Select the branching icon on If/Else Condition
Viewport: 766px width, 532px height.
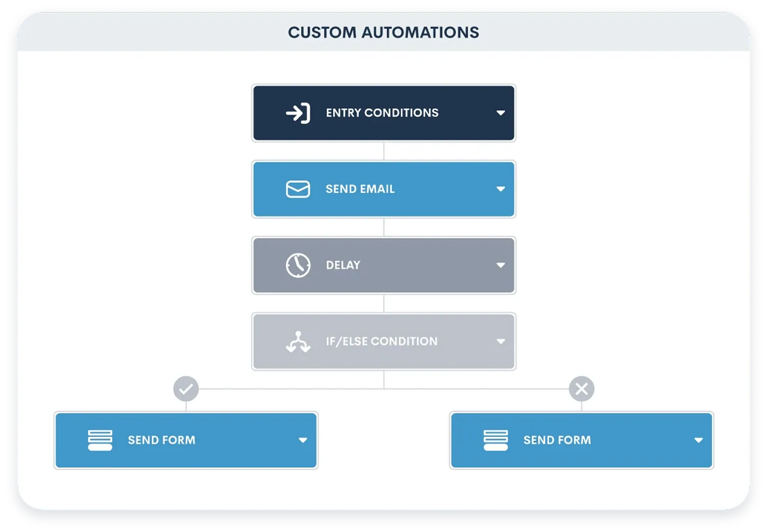297,341
